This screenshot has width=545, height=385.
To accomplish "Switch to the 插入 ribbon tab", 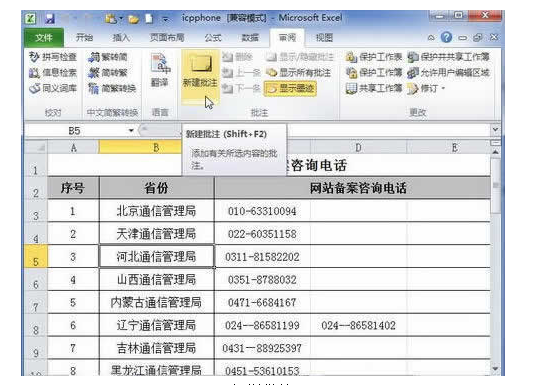I will [121, 38].
